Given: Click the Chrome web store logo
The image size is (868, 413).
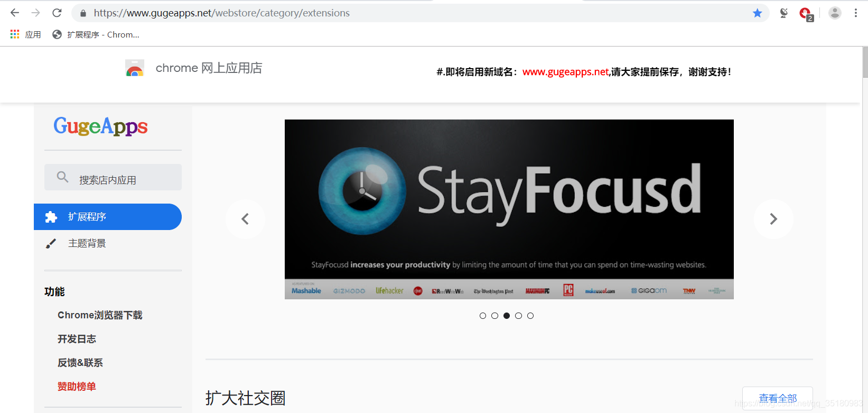Looking at the screenshot, I should (135, 68).
